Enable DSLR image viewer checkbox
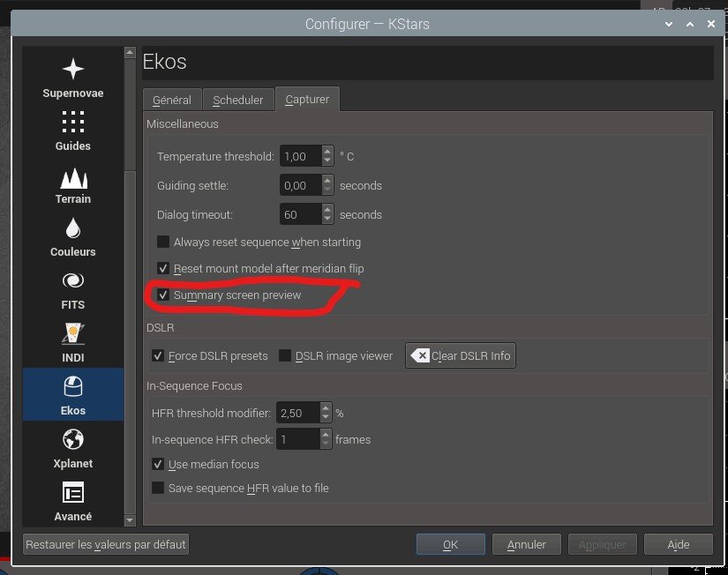The image size is (728, 575). tap(285, 356)
